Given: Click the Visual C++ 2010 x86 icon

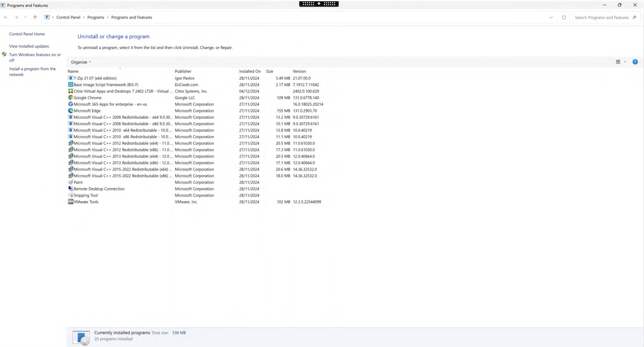Looking at the screenshot, I should pos(71,137).
